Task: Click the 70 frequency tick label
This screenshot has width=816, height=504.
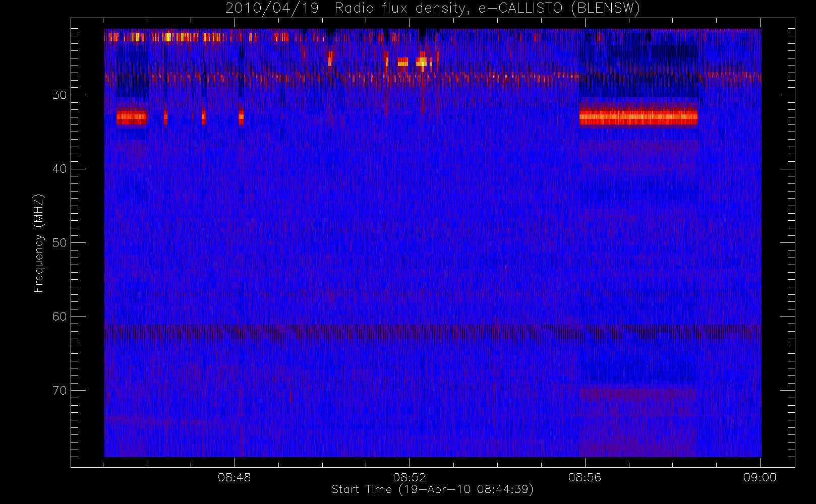Action: (x=60, y=391)
